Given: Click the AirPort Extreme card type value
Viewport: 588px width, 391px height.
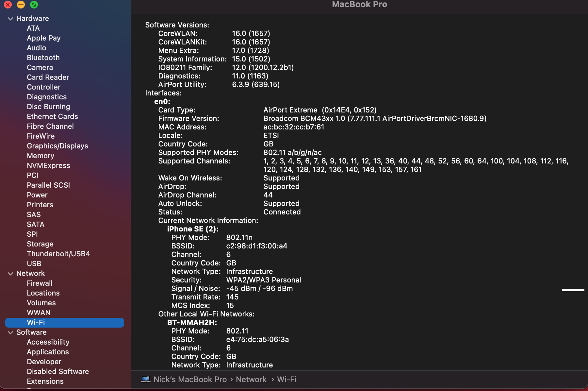Looking at the screenshot, I should pos(320,110).
